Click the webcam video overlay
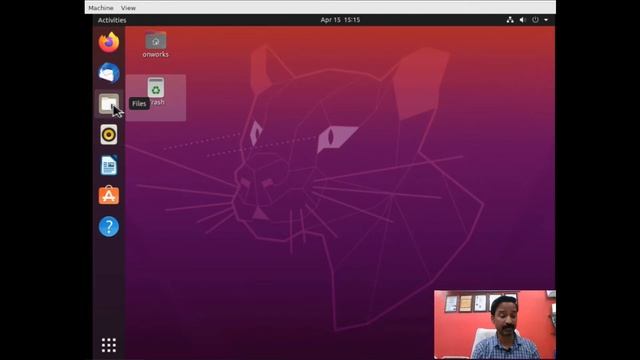Image resolution: width=640 pixels, height=360 pixels. (x=495, y=324)
